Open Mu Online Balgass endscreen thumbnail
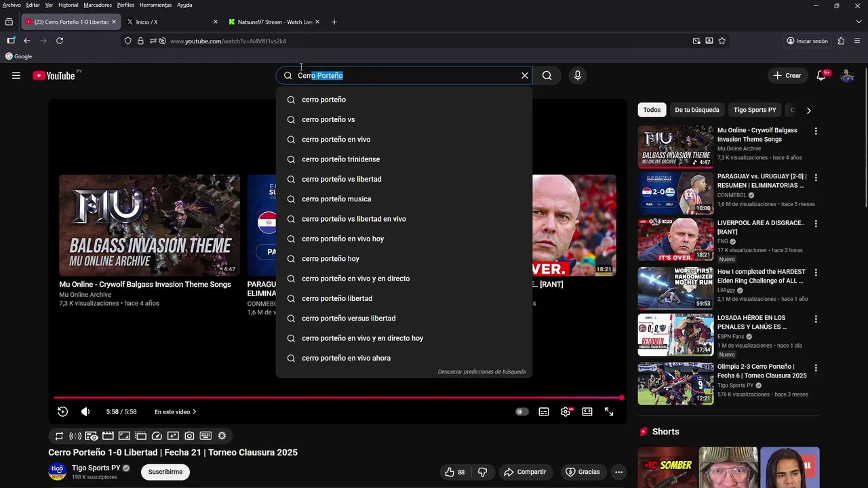Viewport: 868px width, 488px height. tap(149, 225)
